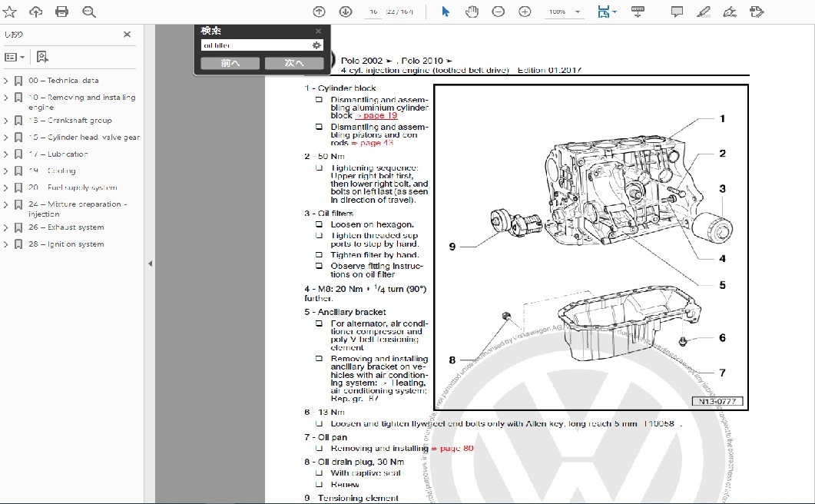Click the print icon
The image size is (815, 504).
(x=62, y=12)
